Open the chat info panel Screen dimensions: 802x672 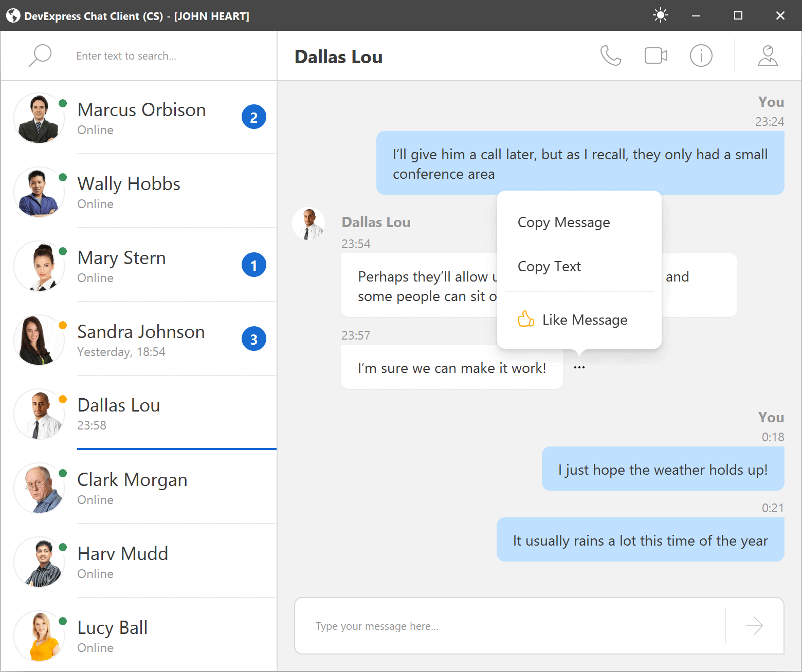point(701,55)
